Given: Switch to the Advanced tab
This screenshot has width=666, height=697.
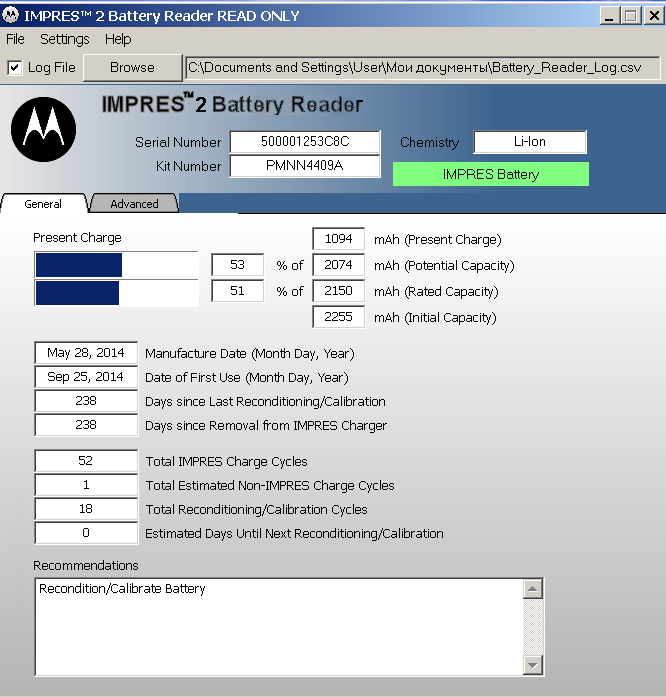Looking at the screenshot, I should coord(134,203).
